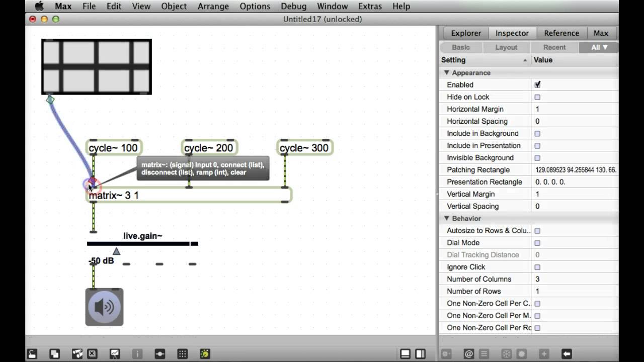Click the green DSP status icon
Viewport: 644px width, 362px height.
[x=205, y=354]
